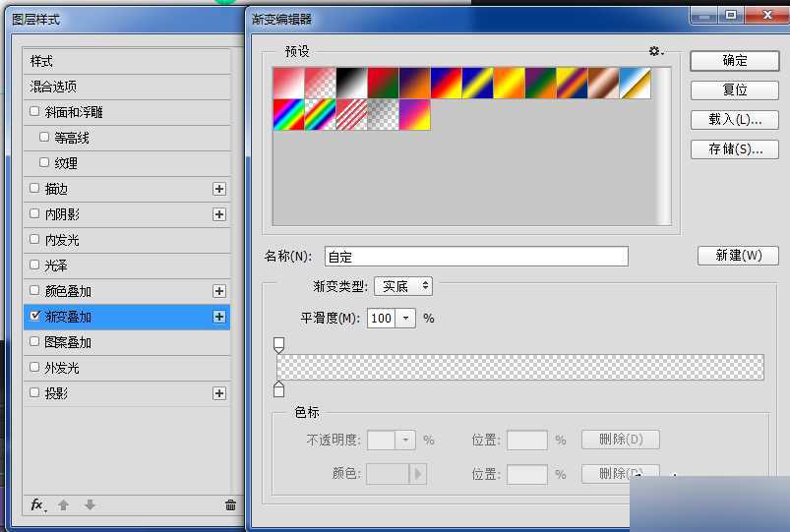Click the fx icon at panel bottom
This screenshot has width=790, height=532.
coord(37,504)
